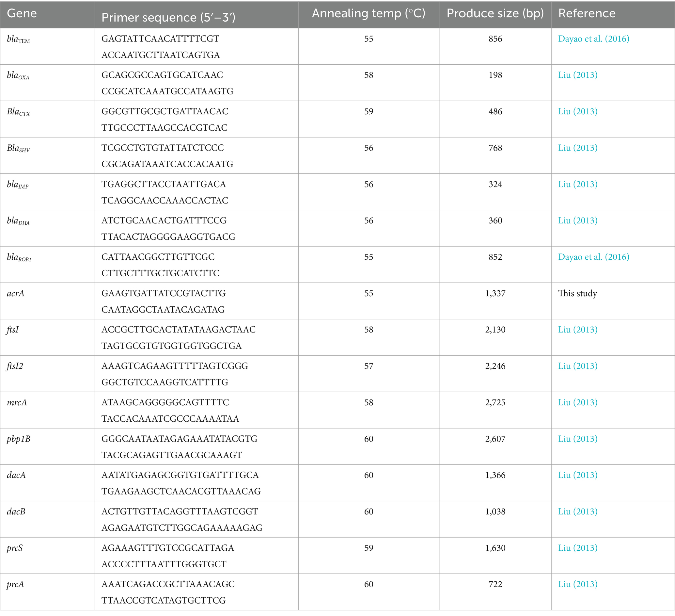The width and height of the screenshot is (675, 616).
Task: Click primer TACGCAGAGTTGAACGCAAAGT
Action: 172,455
